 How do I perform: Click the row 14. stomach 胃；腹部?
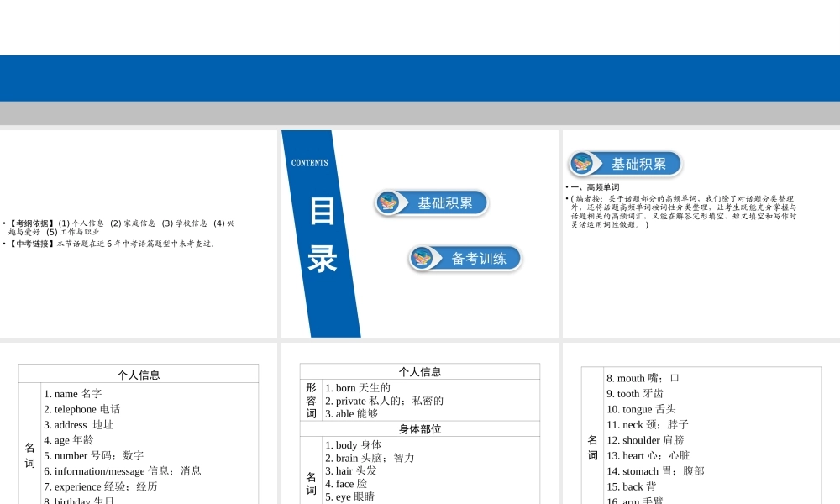coord(656,471)
